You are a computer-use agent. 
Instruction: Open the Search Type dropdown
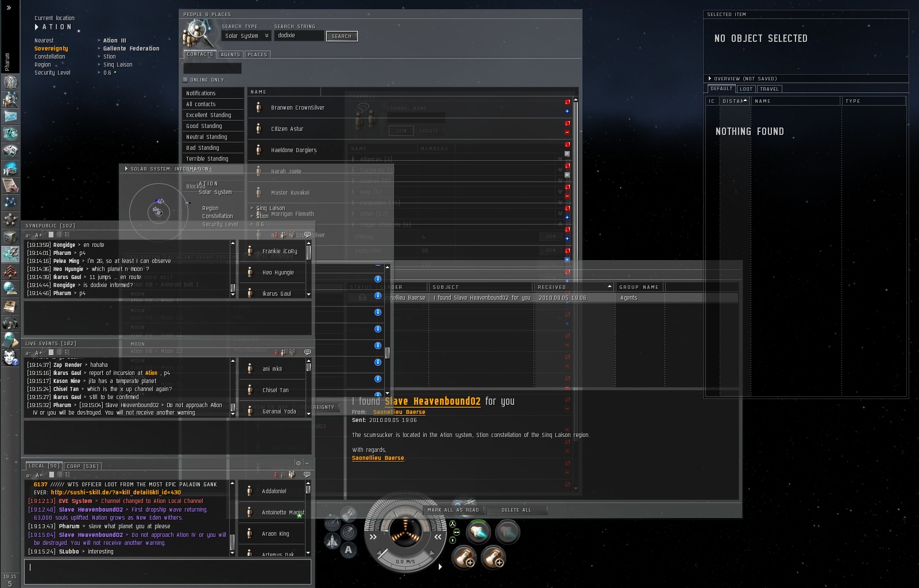click(246, 36)
